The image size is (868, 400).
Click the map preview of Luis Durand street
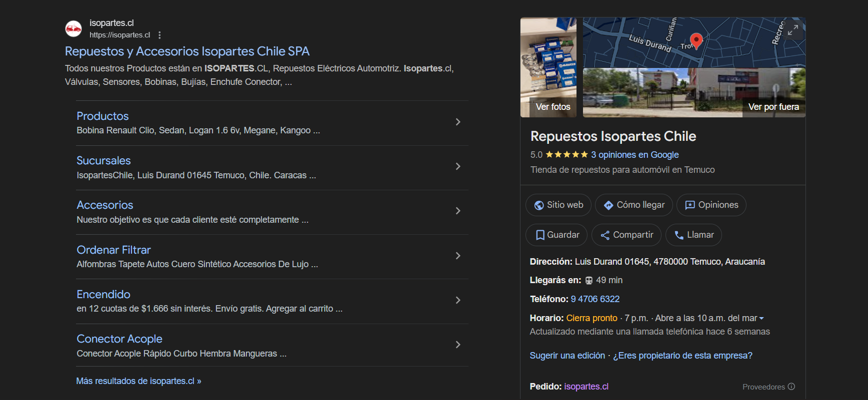tap(694, 42)
